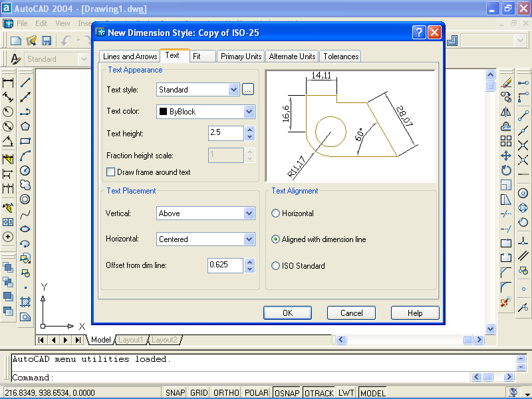The height and width of the screenshot is (399, 532).
Task: Select the Line draw tool
Action: [25, 82]
